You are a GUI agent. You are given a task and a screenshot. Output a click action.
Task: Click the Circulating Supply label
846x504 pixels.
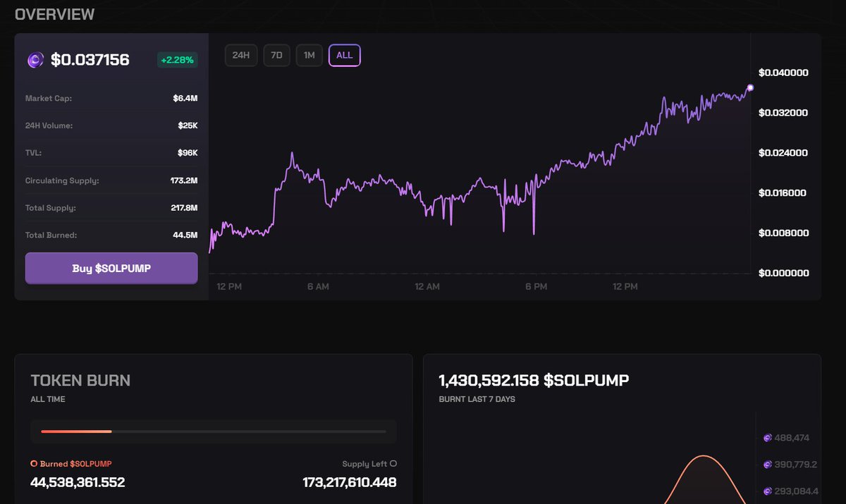(62, 180)
